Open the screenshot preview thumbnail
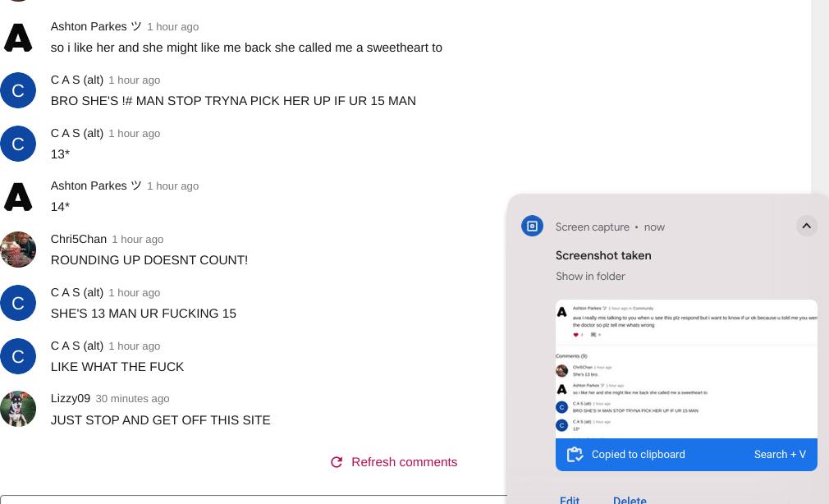The height and width of the screenshot is (504, 829). coord(686,369)
